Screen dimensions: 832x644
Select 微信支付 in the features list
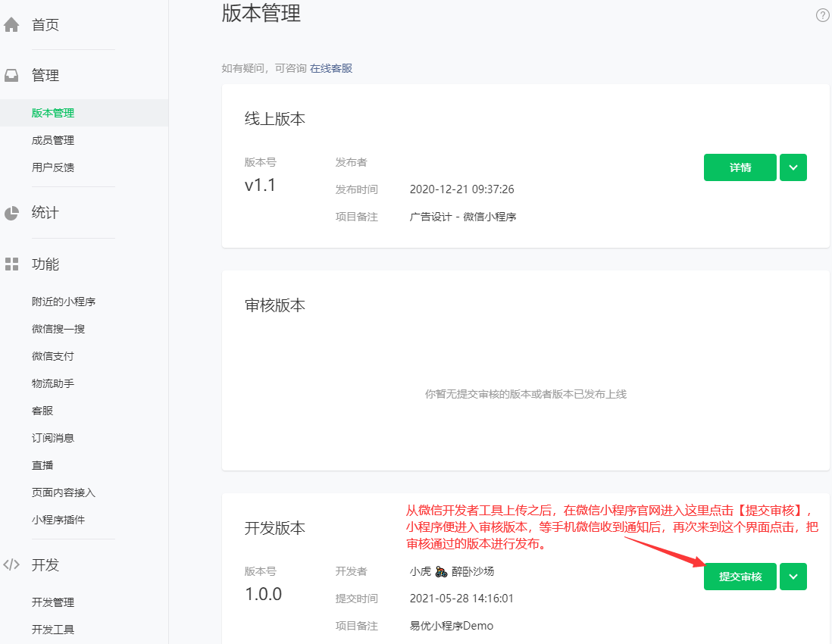[52, 355]
